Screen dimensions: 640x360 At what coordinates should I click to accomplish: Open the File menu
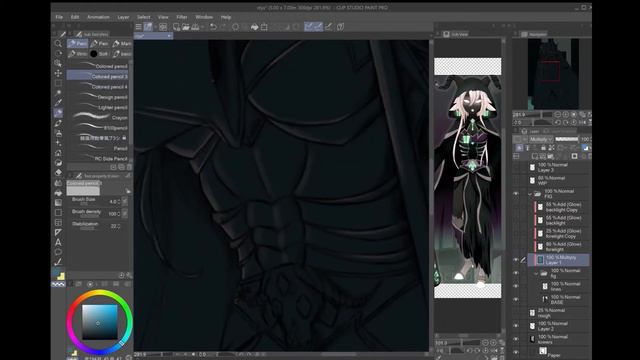[x=59, y=17]
